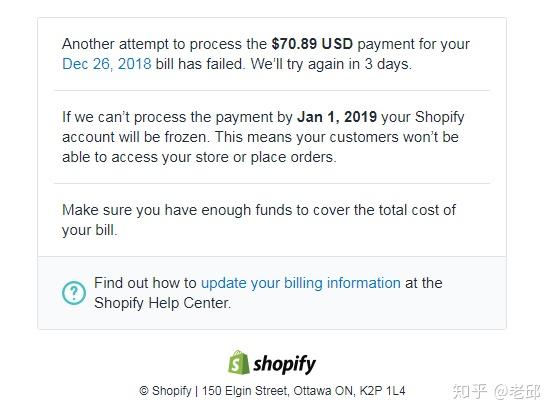This screenshot has width=555, height=415.
Task: Click the Ottawa ON text in the footer
Action: tap(323, 391)
